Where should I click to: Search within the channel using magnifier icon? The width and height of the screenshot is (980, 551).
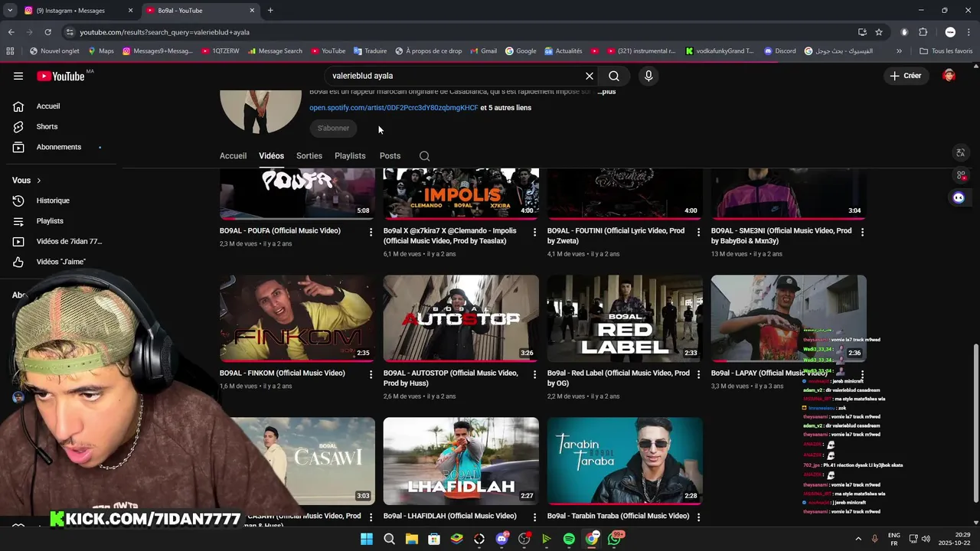[424, 156]
